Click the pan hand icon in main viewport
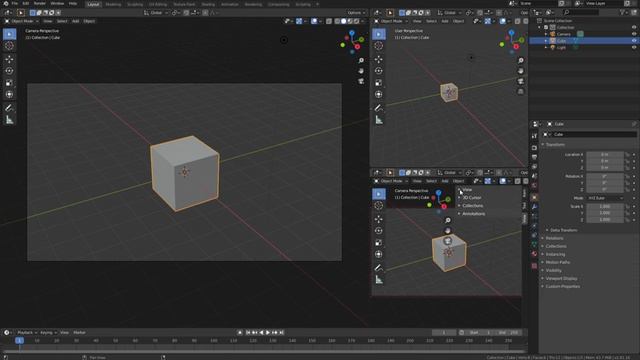Screen dimensions: 640x360 click(x=361, y=71)
